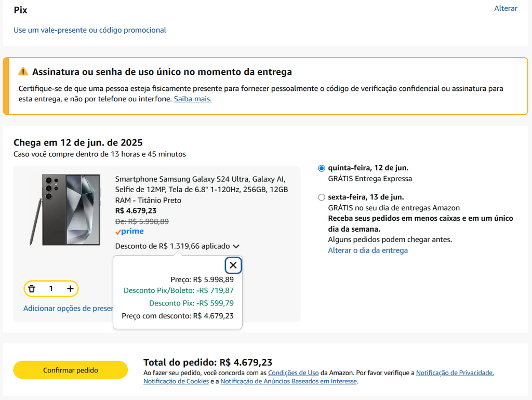Image resolution: width=532 pixels, height=400 pixels.
Task: Click the Prime logo badge
Action: click(129, 231)
